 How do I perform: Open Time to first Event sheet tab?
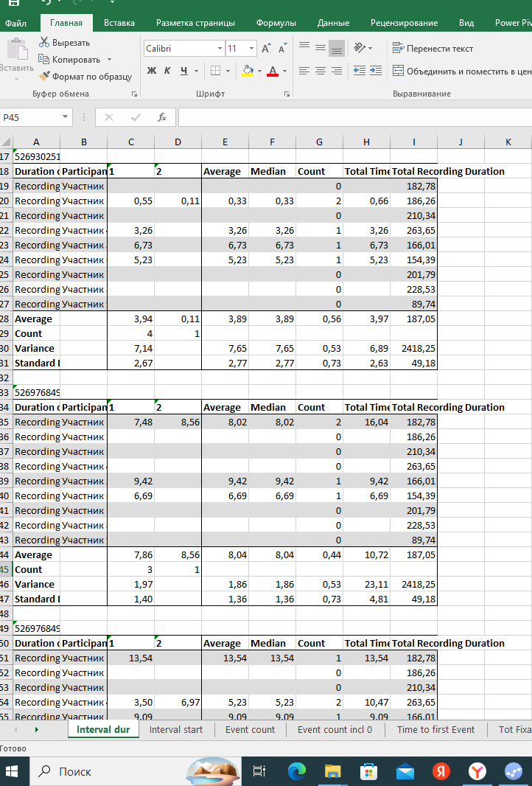pyautogui.click(x=435, y=729)
